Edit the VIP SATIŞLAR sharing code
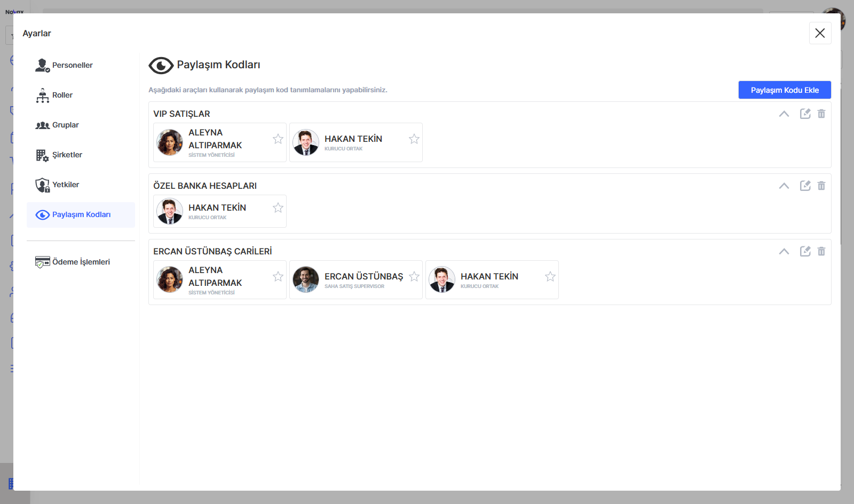Viewport: 854px width, 504px height. [x=805, y=114]
